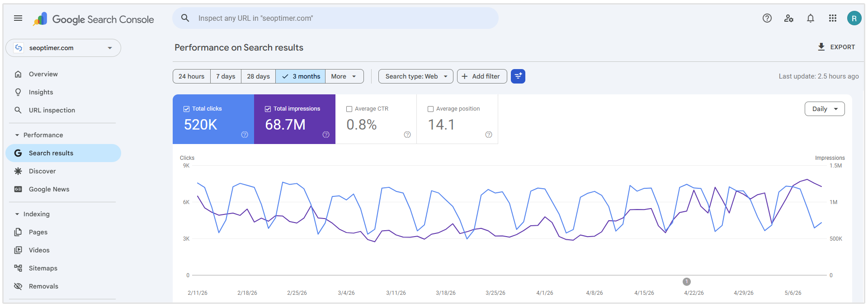868x307 pixels.
Task: Click the Removals crossed-eye icon
Action: click(18, 286)
